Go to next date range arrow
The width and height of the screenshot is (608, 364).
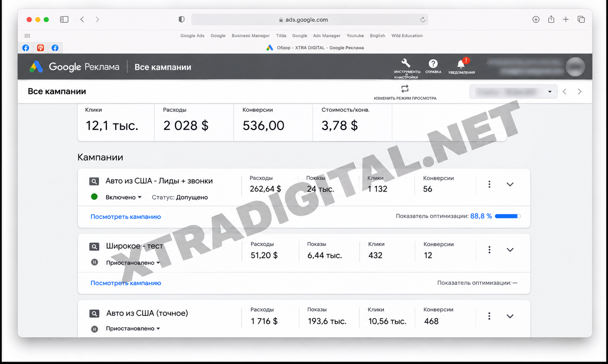[579, 91]
